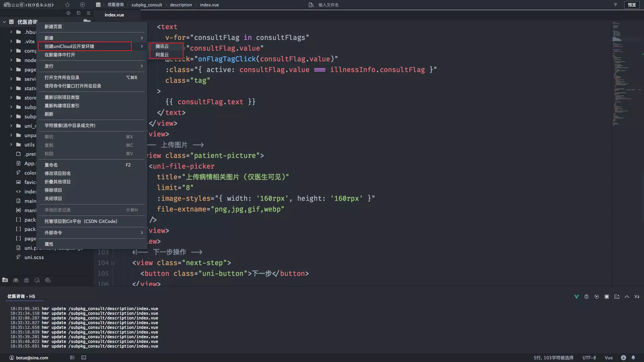Click the collapse all folders icon in sidebar header
Screen dimensions: 644x362
pos(78,13)
